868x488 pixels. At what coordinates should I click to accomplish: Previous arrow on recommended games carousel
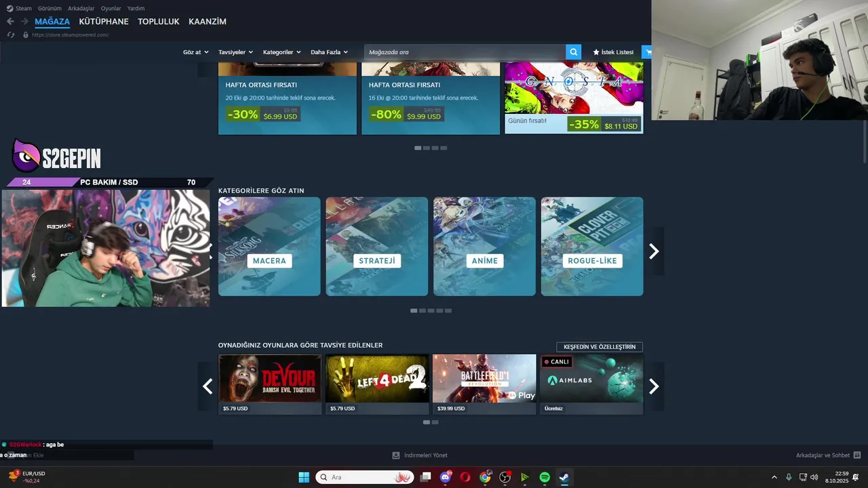coord(208,386)
